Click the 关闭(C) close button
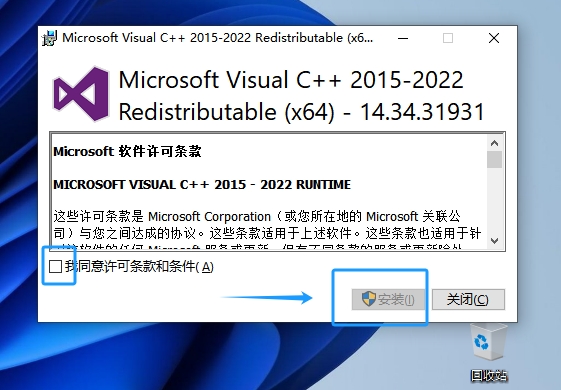Viewport: 561px width, 390px height. point(468,299)
